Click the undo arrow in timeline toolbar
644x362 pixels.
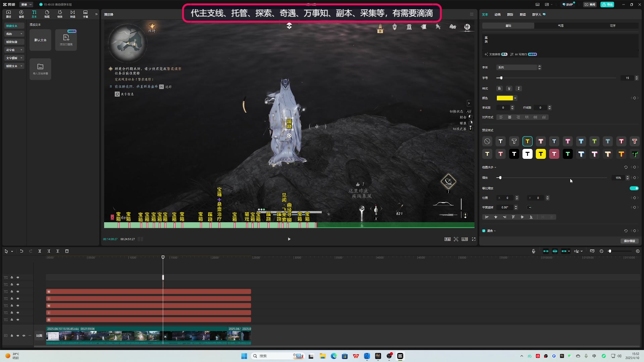21,251
